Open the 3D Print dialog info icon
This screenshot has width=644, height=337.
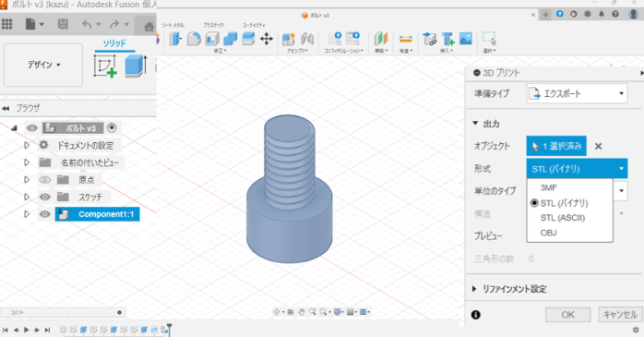tap(475, 315)
